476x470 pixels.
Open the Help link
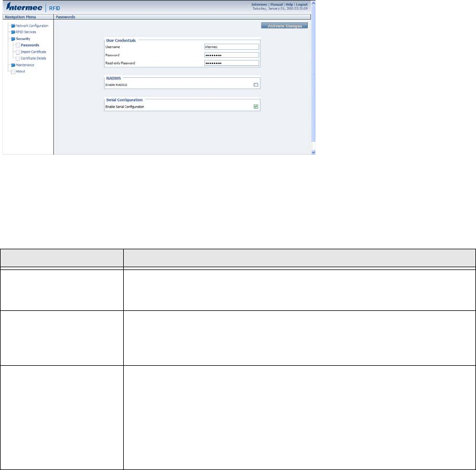coord(290,4)
